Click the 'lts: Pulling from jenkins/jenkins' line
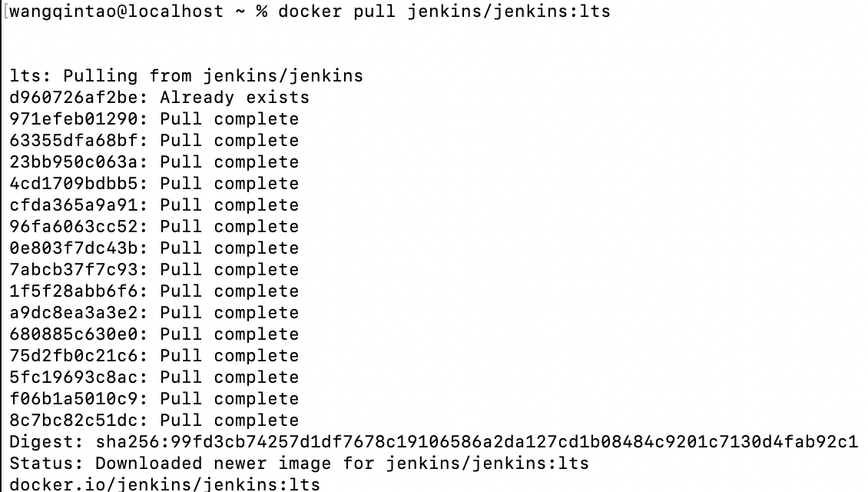 click(x=186, y=76)
